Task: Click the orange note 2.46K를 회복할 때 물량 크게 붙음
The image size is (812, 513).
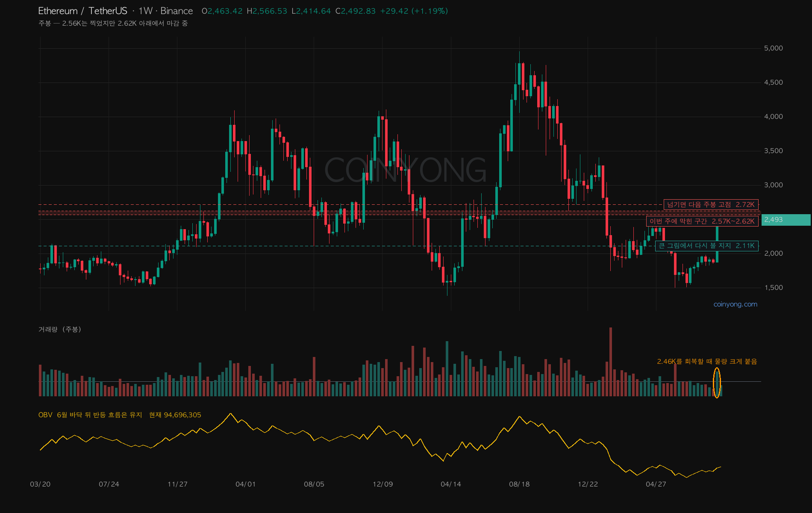Action: tap(707, 362)
